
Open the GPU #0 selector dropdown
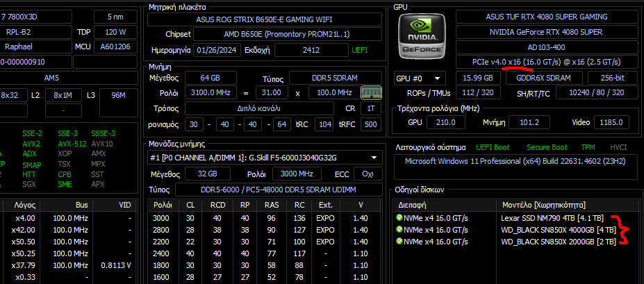pos(418,78)
